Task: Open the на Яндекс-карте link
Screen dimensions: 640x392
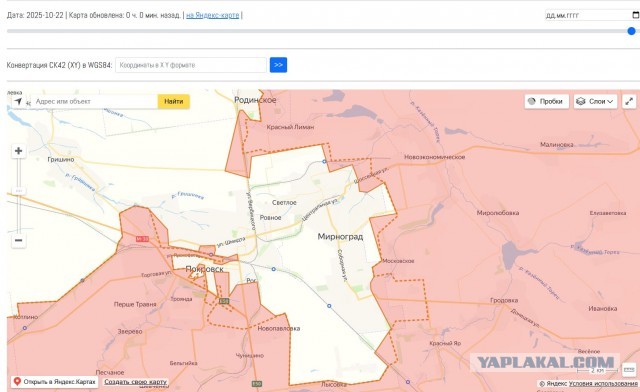Action: [213, 15]
